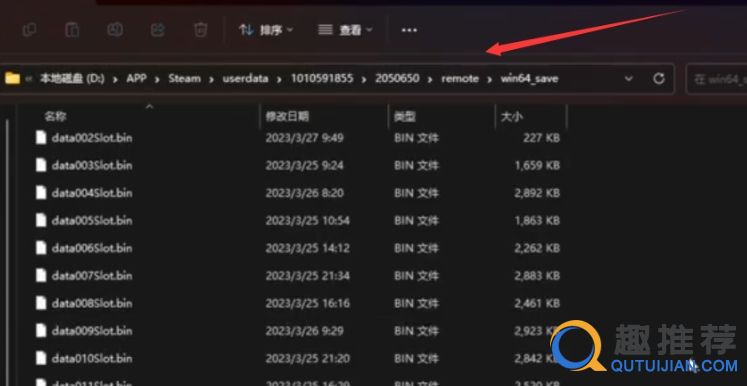Sort by 名称 column header

click(56, 116)
